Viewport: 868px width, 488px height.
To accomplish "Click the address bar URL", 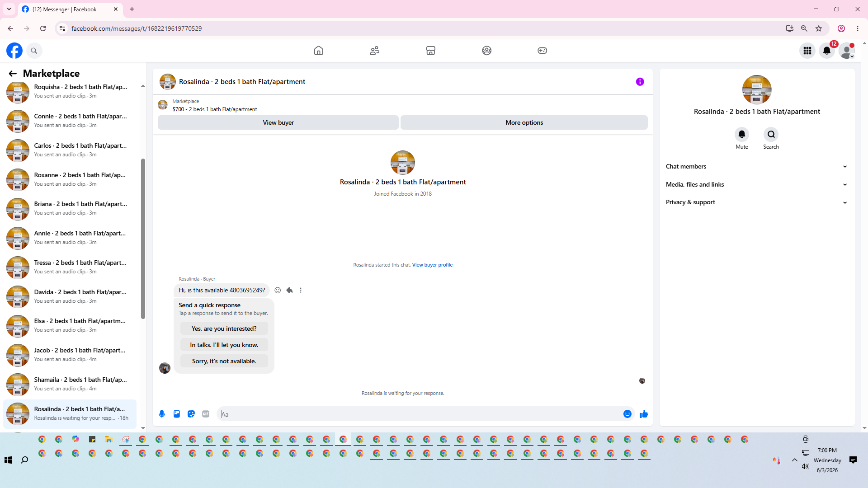I will [x=137, y=28].
